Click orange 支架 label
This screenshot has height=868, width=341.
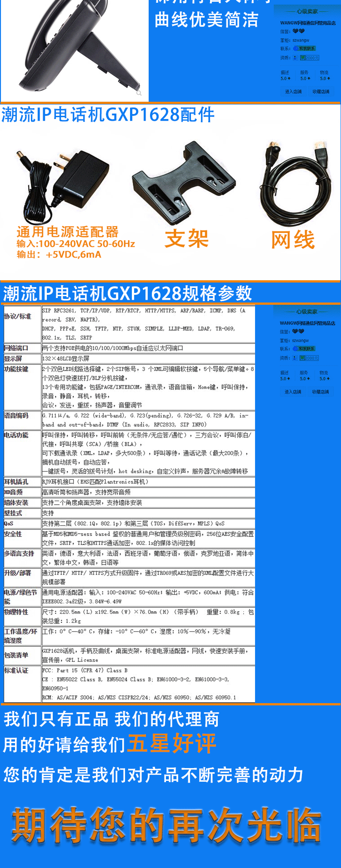coord(186,238)
